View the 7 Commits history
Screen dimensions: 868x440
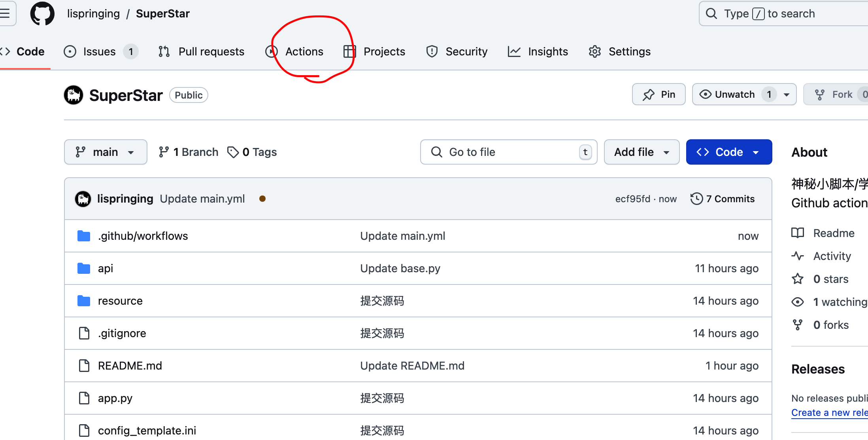pos(723,199)
